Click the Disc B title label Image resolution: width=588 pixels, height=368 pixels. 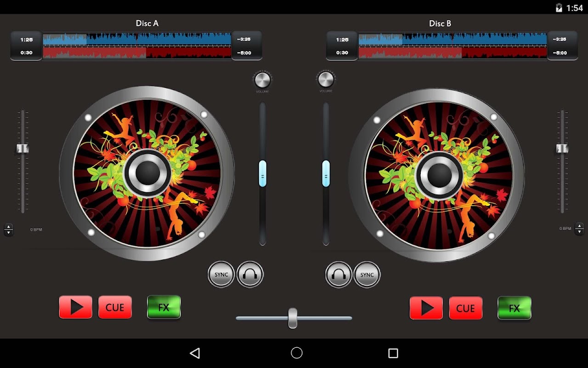440,23
